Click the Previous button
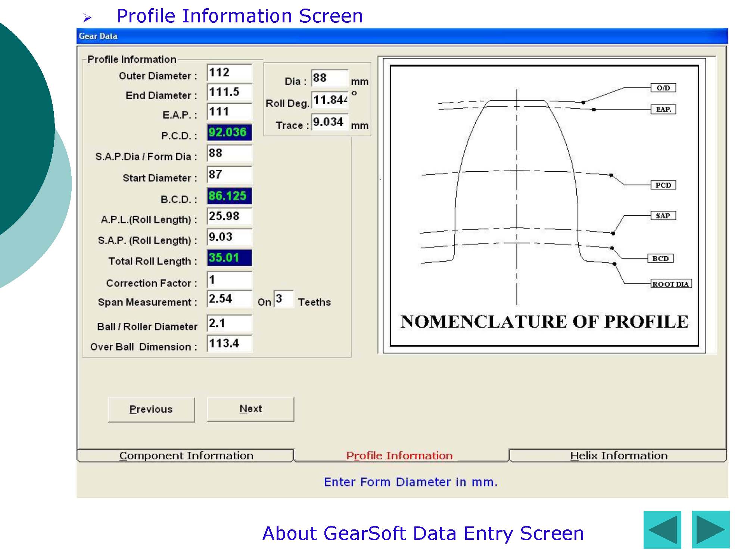The height and width of the screenshot is (560, 747). pyautogui.click(x=151, y=410)
